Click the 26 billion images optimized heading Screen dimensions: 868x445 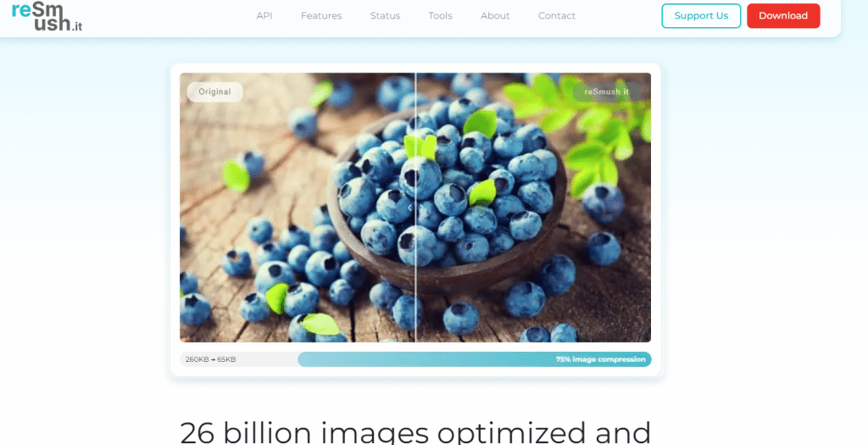tap(415, 431)
